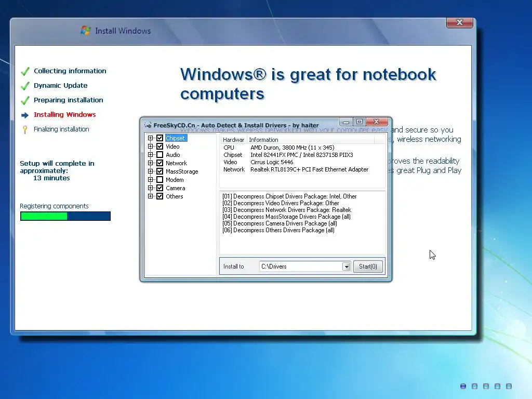Close the Install Windows dialog
This screenshot has height=399, width=532.
coord(460,22)
